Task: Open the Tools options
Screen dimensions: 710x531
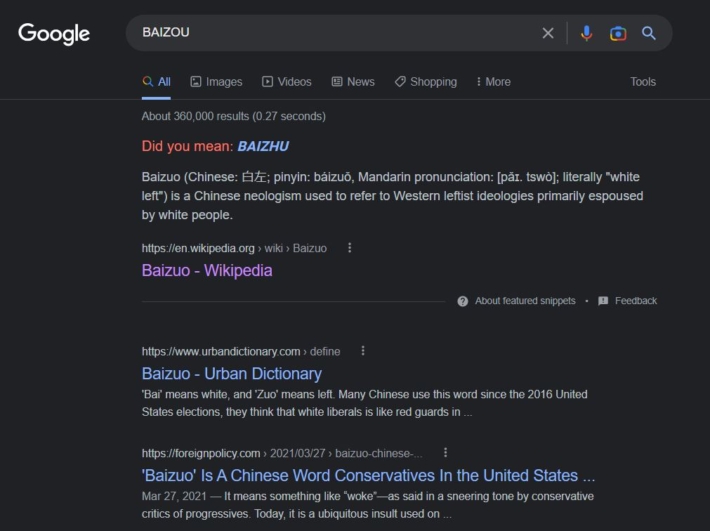Action: 643,82
